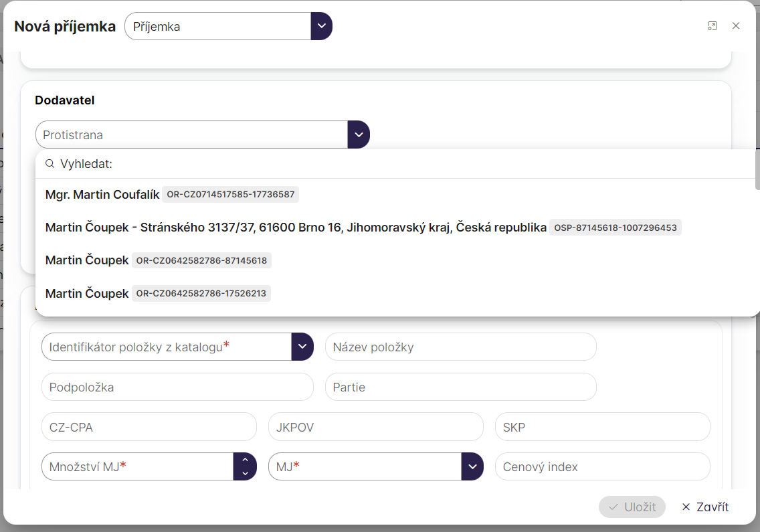Click the dropdown list scrollbar
This screenshot has height=532, width=760.
pyautogui.click(x=757, y=171)
